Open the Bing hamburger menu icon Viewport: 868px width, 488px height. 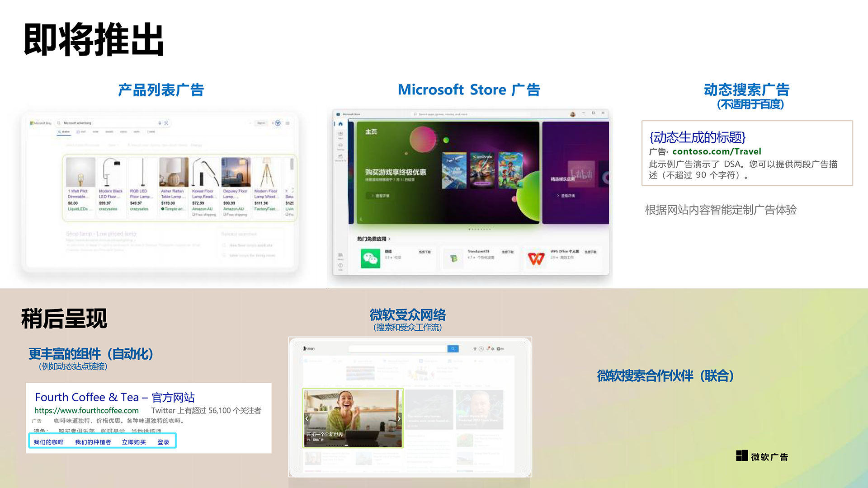click(x=288, y=123)
